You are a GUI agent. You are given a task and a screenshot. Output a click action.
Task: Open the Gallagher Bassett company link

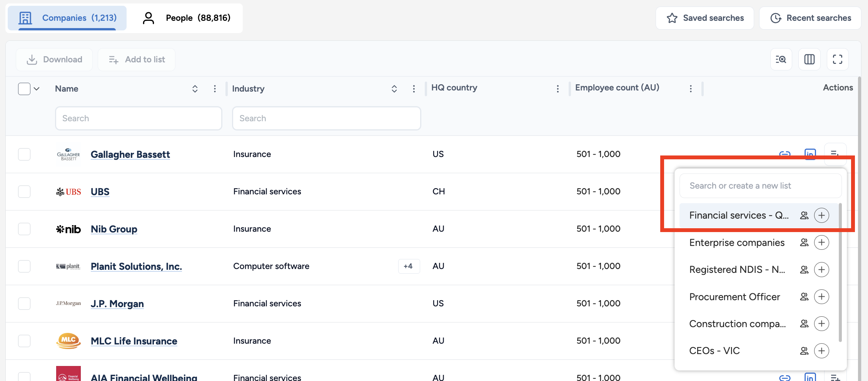(130, 154)
